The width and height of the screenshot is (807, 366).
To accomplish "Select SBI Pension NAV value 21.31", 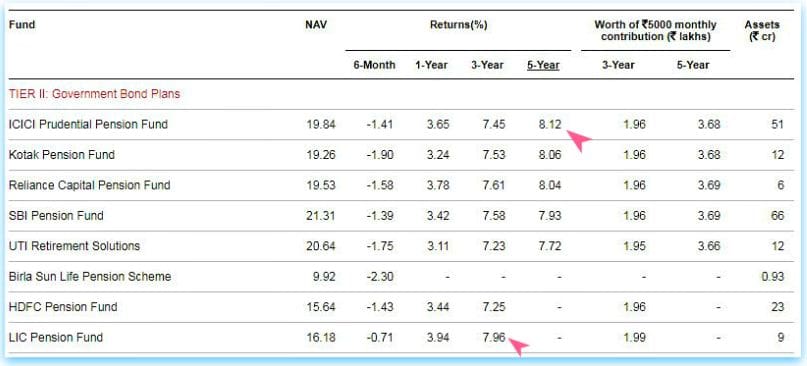I will tap(321, 216).
